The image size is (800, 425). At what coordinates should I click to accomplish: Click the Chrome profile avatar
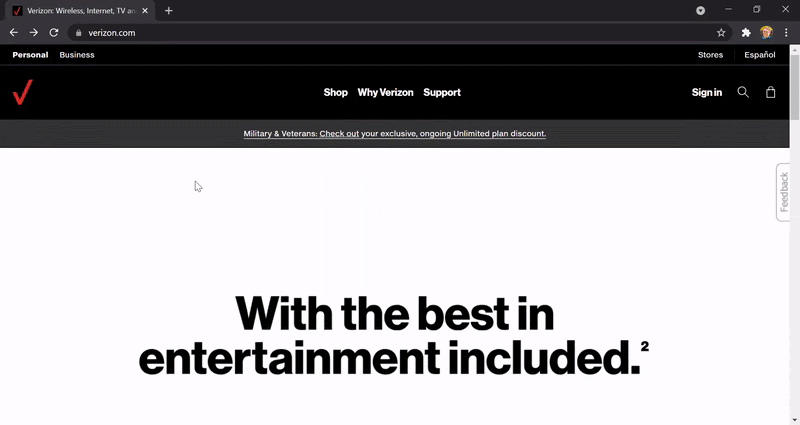[x=766, y=33]
